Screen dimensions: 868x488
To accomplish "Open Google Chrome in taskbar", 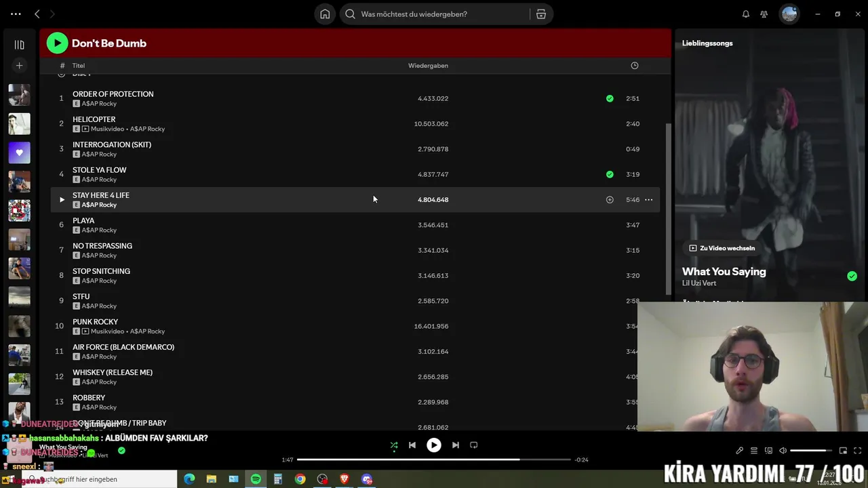I will coord(300,479).
